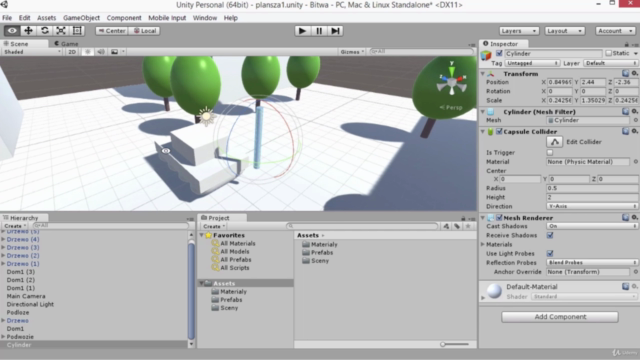
Task: Open Mesh Filter gear menu
Action: [x=635, y=111]
